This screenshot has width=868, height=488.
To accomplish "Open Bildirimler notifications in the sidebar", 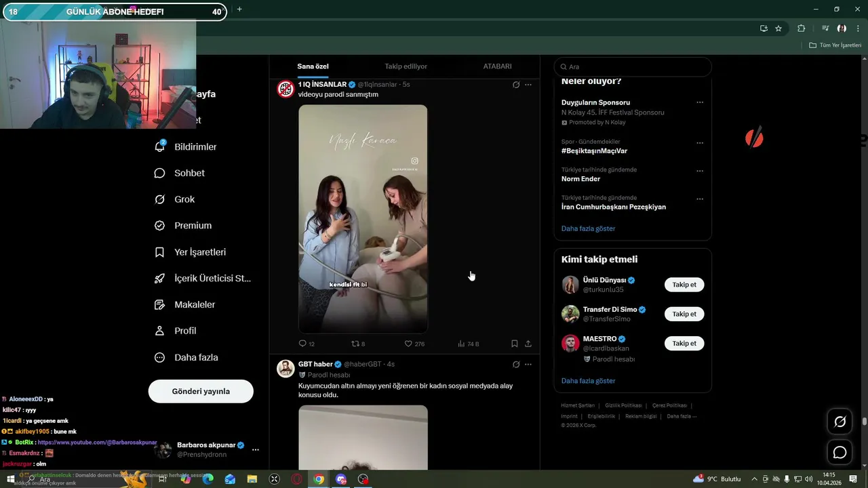I will click(186, 146).
